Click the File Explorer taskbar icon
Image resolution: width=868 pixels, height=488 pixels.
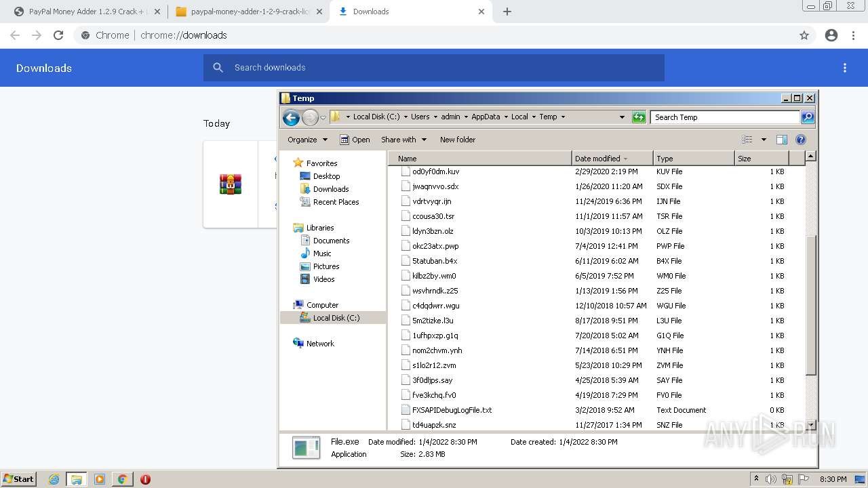point(76,479)
